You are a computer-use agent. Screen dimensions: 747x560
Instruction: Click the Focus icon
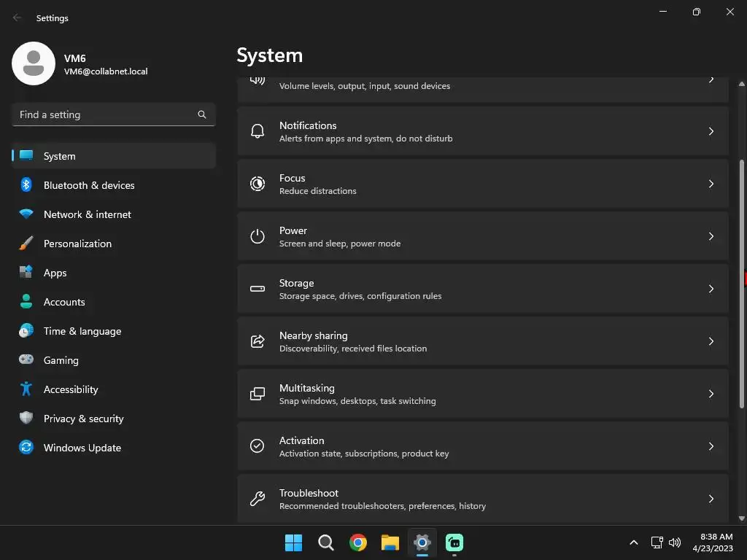(x=258, y=184)
